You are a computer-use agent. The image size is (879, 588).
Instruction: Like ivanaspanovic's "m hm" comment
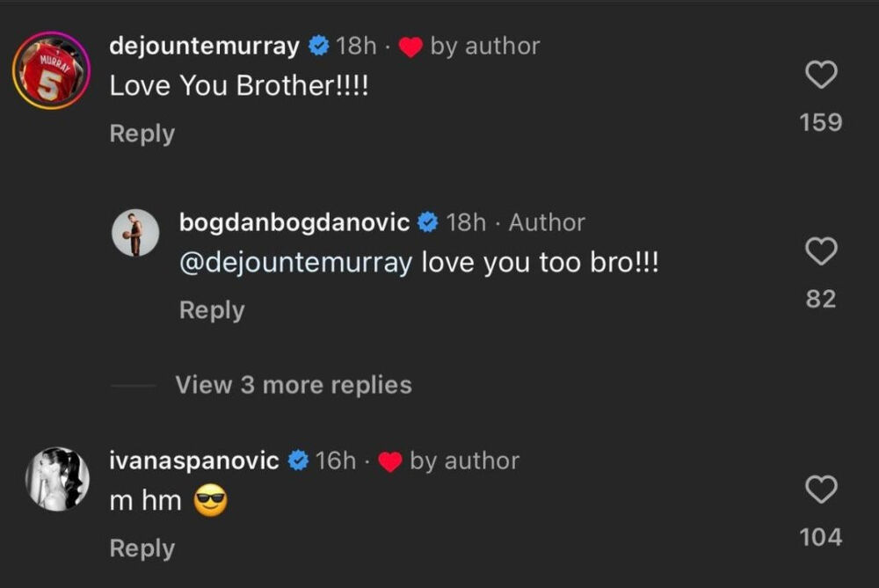click(821, 490)
